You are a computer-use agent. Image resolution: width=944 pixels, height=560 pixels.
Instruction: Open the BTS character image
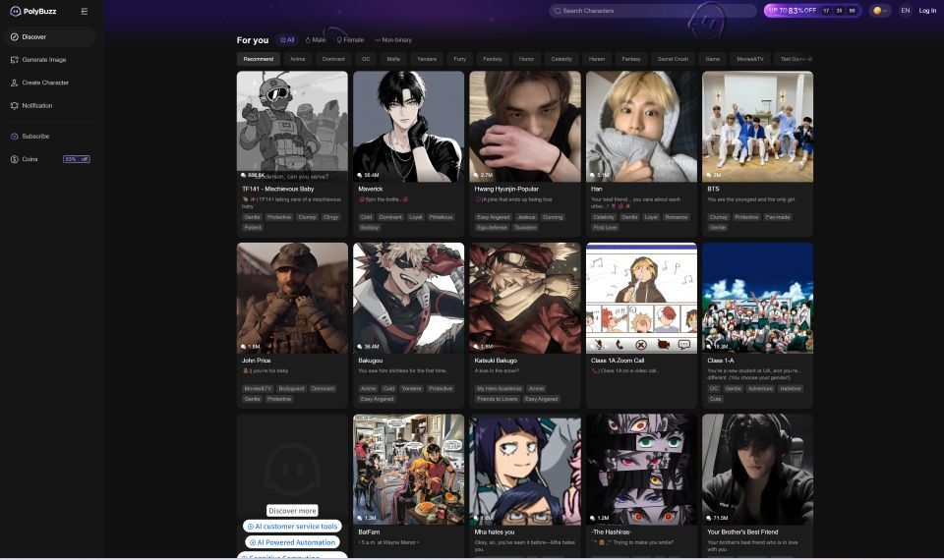click(x=757, y=127)
